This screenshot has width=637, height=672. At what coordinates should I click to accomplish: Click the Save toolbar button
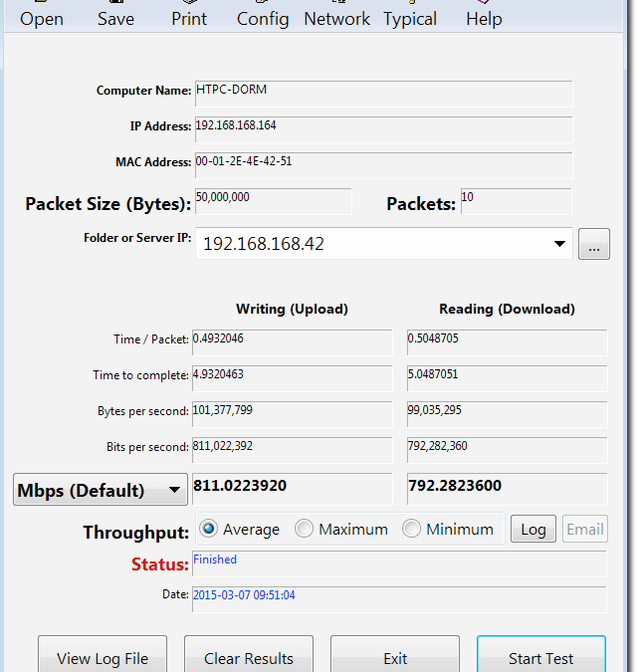pos(115,18)
